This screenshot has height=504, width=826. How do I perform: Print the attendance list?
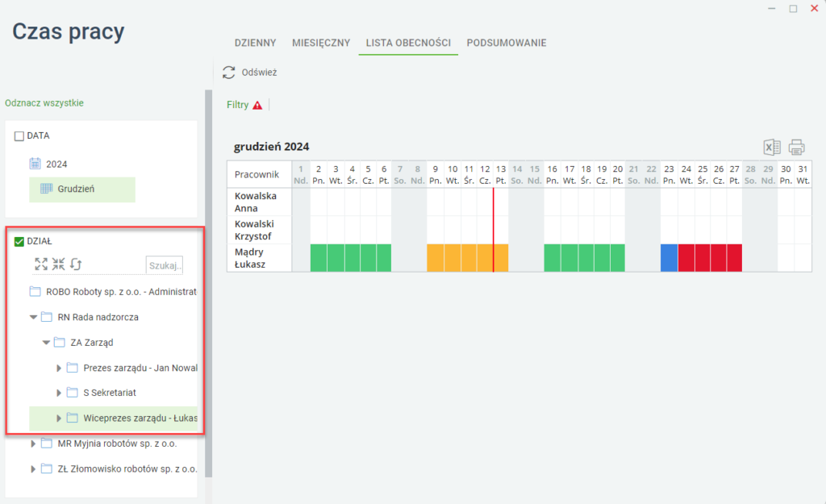[796, 147]
